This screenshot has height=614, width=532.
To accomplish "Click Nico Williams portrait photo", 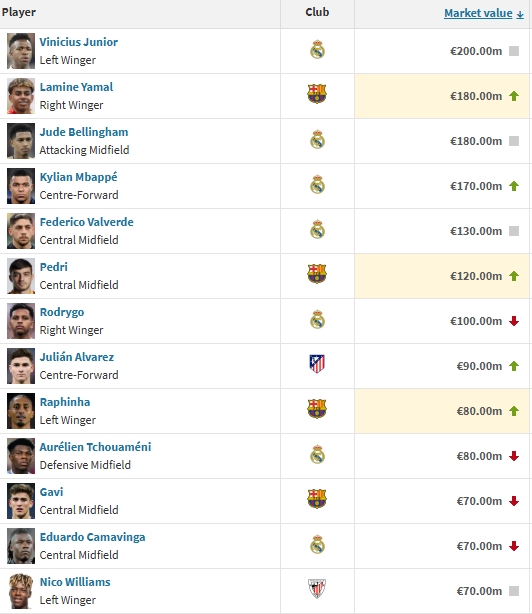I will pyautogui.click(x=21, y=591).
